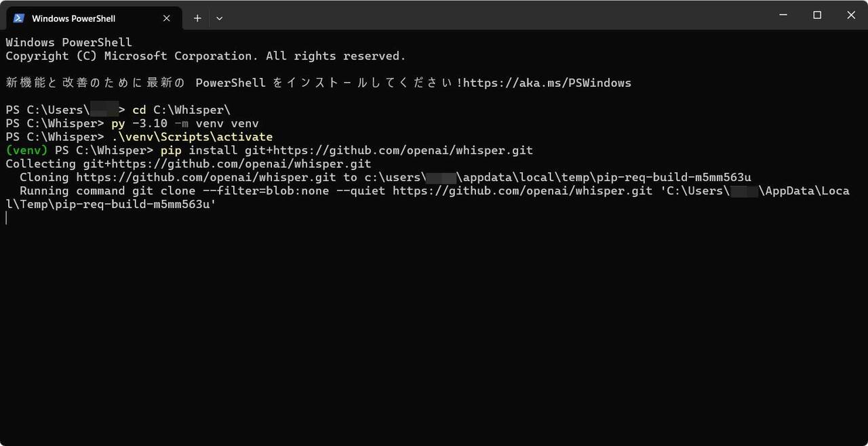
Task: Click the PowerShell icon in the tab
Action: pos(19,18)
